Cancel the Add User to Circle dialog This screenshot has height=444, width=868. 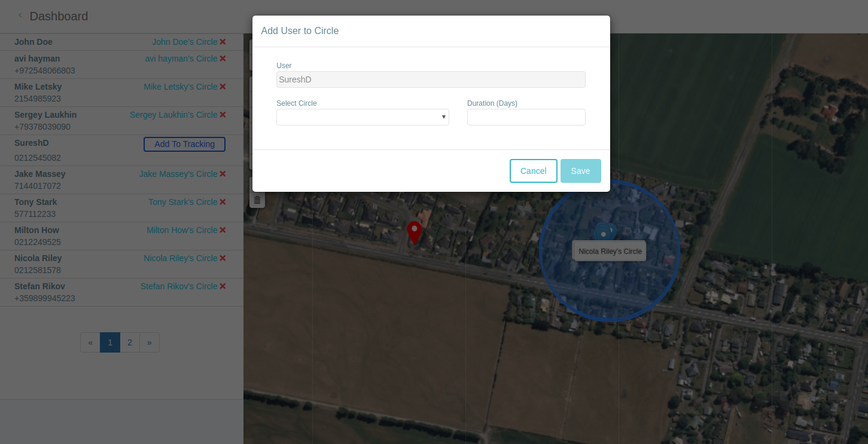point(534,171)
